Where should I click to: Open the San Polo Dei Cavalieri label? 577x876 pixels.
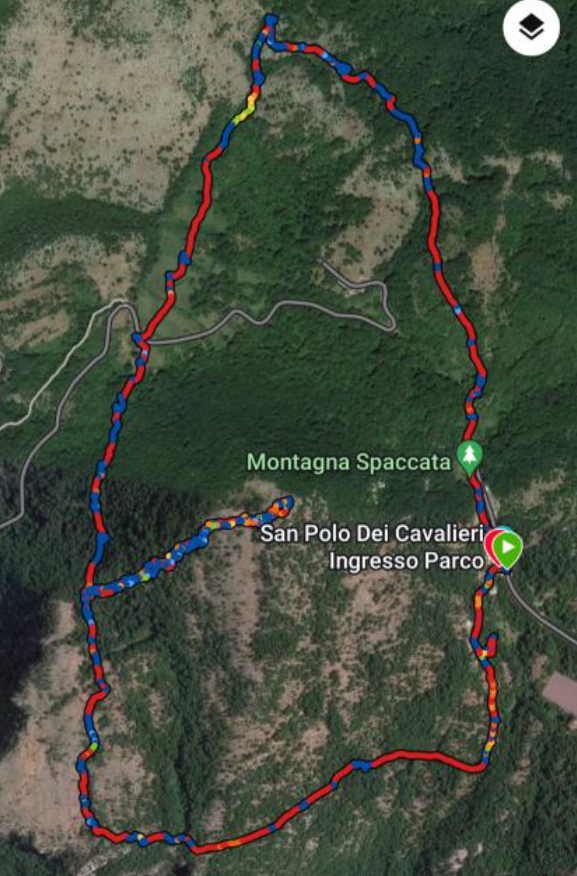click(371, 534)
